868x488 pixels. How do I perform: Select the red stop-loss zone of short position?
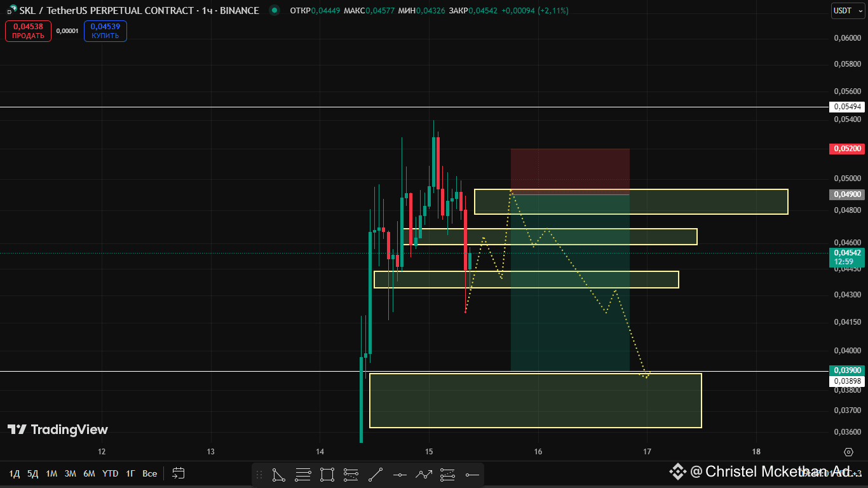click(x=570, y=172)
